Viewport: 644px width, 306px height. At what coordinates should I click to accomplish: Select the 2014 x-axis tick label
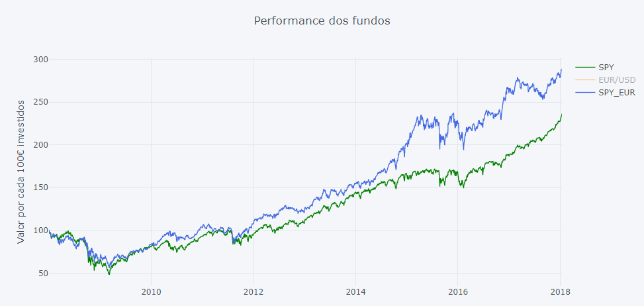[x=355, y=291]
